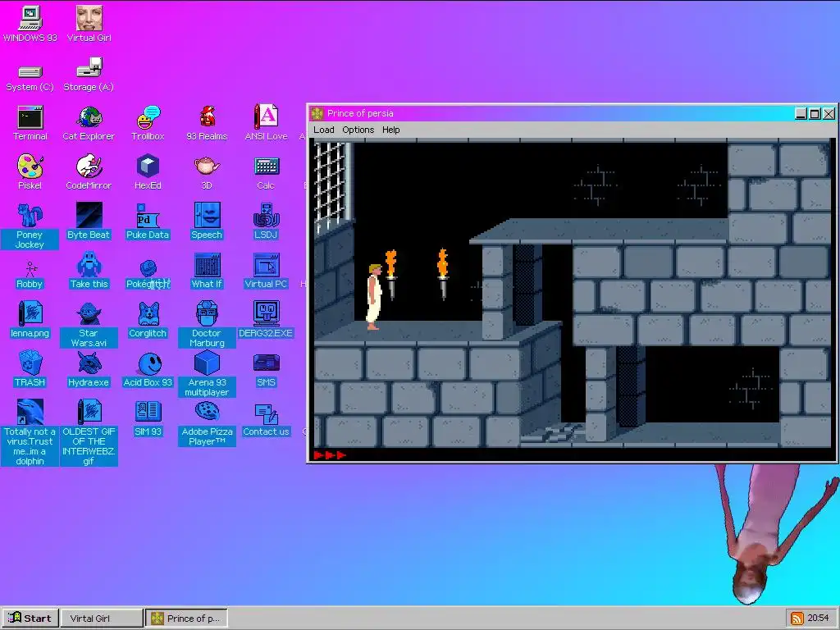Minimize the Prince of Persia window
The height and width of the screenshot is (630, 840).
(x=801, y=113)
